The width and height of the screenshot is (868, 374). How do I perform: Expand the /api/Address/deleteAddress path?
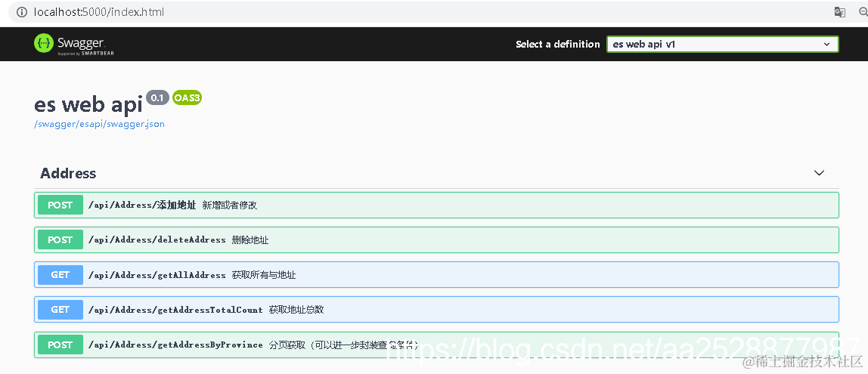[157, 240]
